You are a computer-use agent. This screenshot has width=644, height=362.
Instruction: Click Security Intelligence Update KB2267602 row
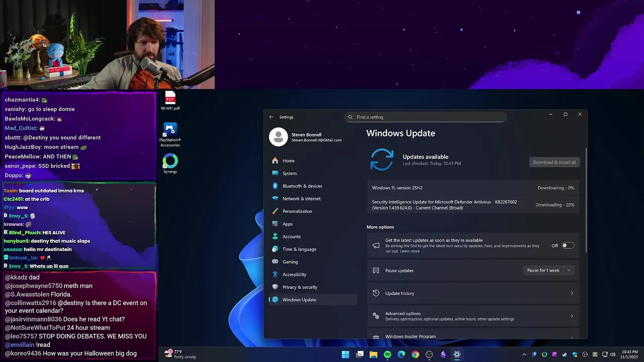(473, 205)
